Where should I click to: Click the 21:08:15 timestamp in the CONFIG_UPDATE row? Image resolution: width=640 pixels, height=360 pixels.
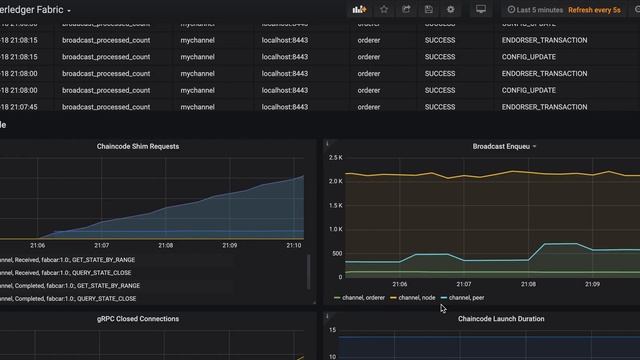click(19, 57)
